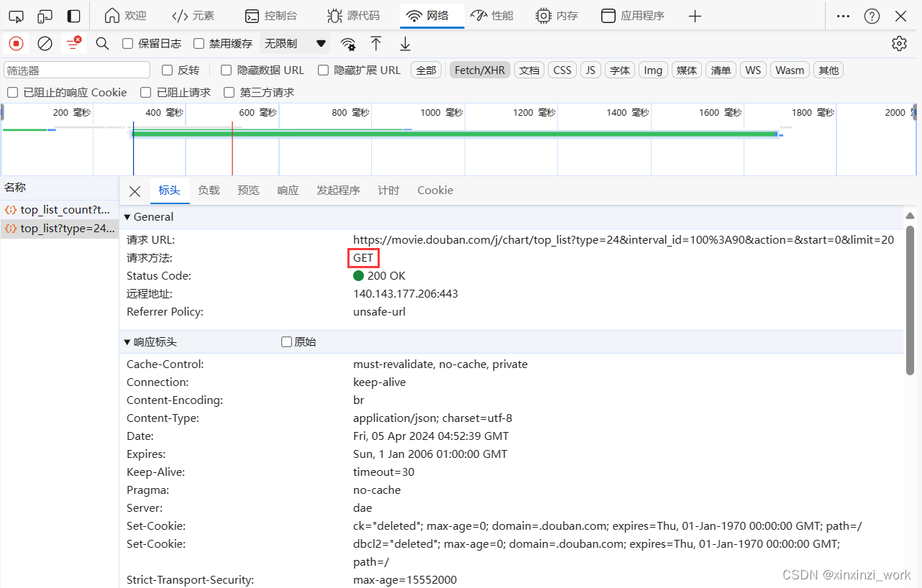
Task: Open the 性能 performance tab
Action: (x=492, y=16)
